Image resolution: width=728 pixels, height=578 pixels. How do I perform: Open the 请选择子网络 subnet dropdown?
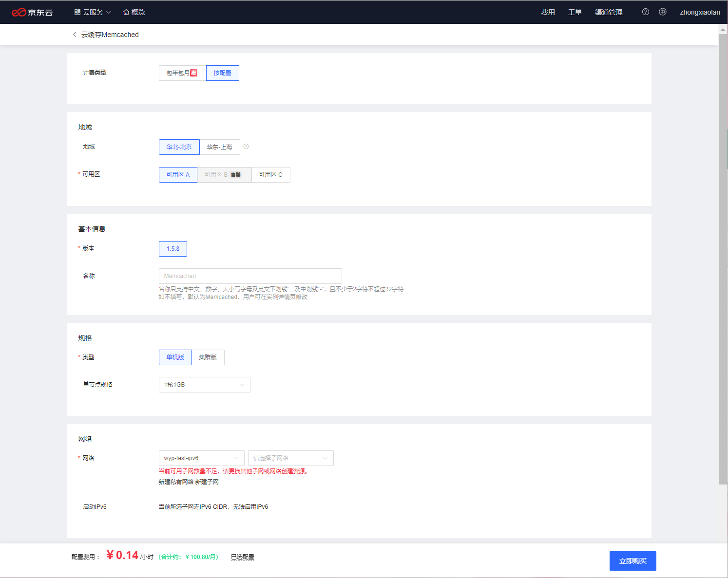click(291, 458)
